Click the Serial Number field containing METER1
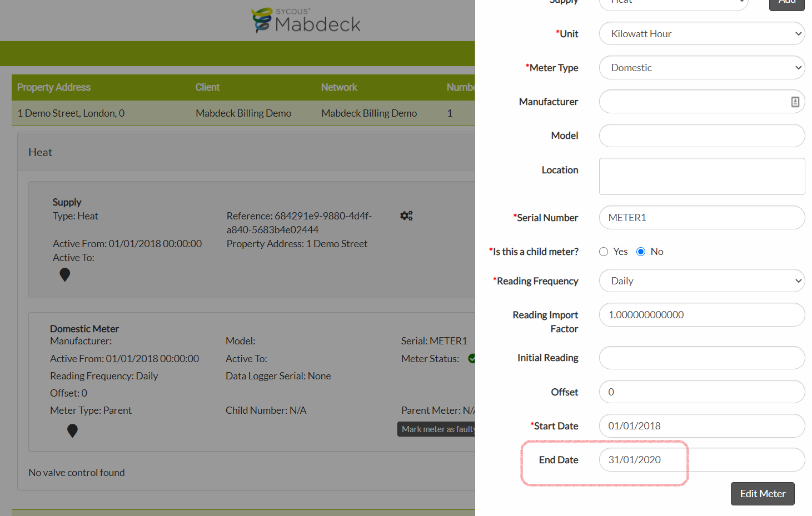Image resolution: width=812 pixels, height=516 pixels. (x=701, y=217)
